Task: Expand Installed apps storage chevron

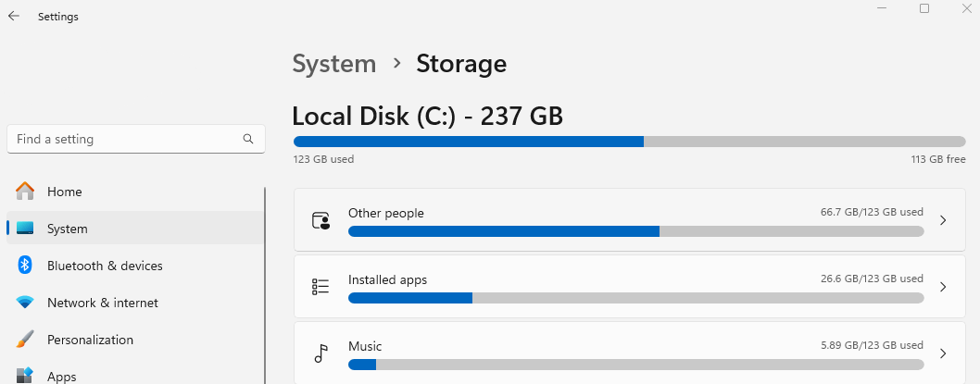Action: [x=943, y=287]
